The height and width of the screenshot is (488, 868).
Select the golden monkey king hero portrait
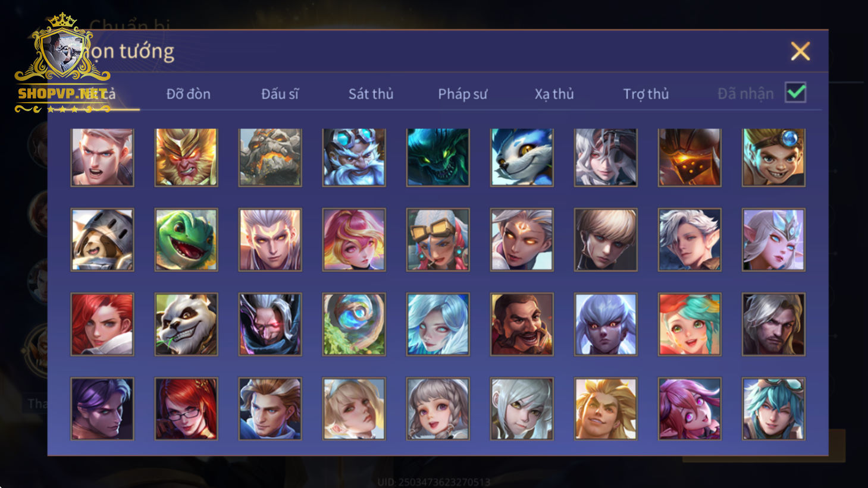186,158
